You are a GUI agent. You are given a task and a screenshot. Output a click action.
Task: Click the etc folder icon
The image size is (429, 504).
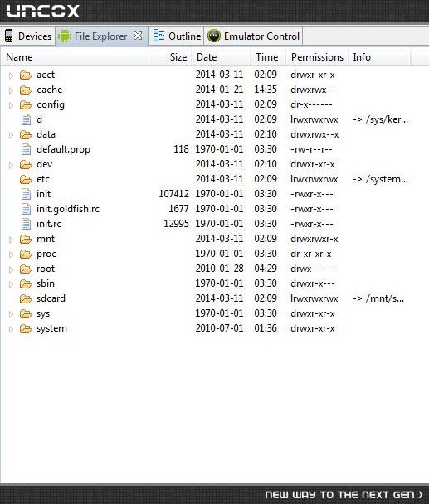coord(26,179)
